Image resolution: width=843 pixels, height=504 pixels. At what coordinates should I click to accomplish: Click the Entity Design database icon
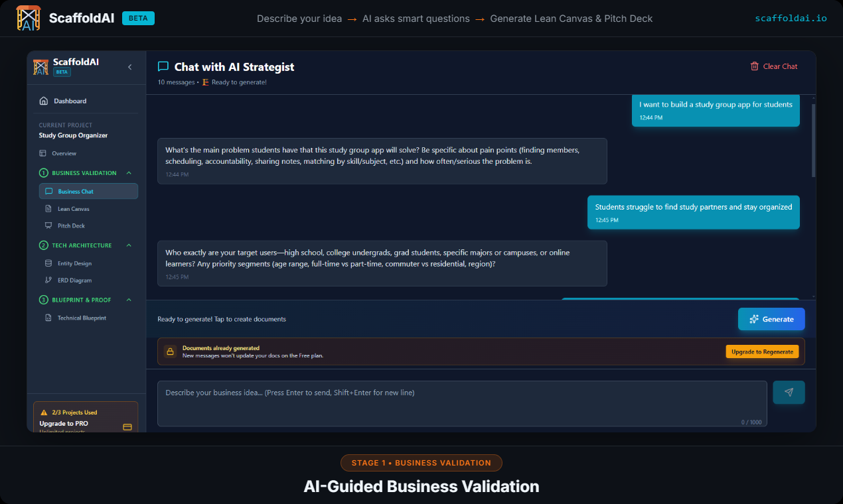tap(47, 263)
